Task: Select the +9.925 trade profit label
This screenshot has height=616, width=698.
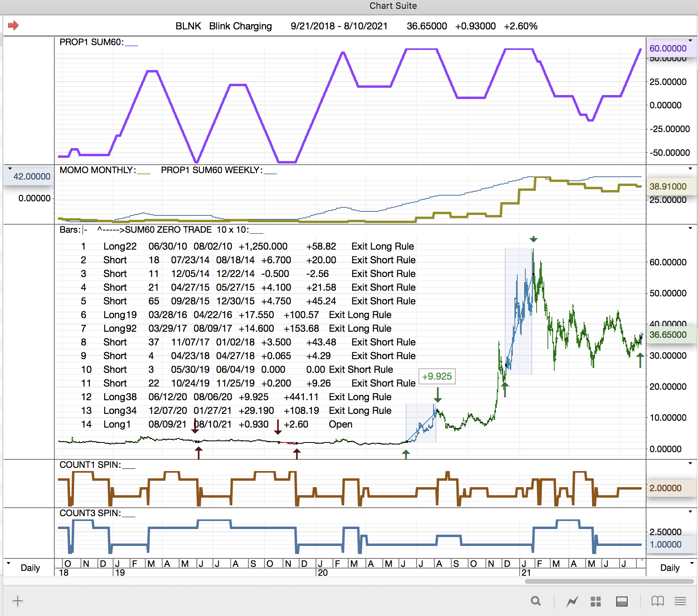Action: [437, 376]
